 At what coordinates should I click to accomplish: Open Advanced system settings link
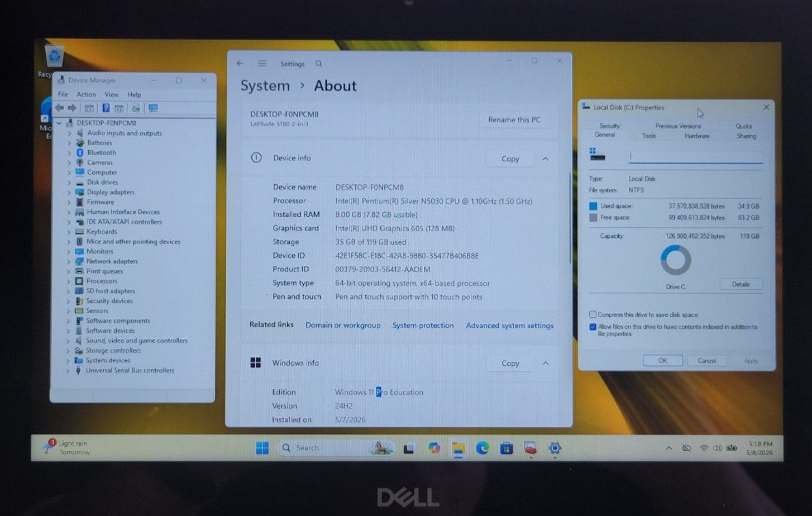[510, 325]
